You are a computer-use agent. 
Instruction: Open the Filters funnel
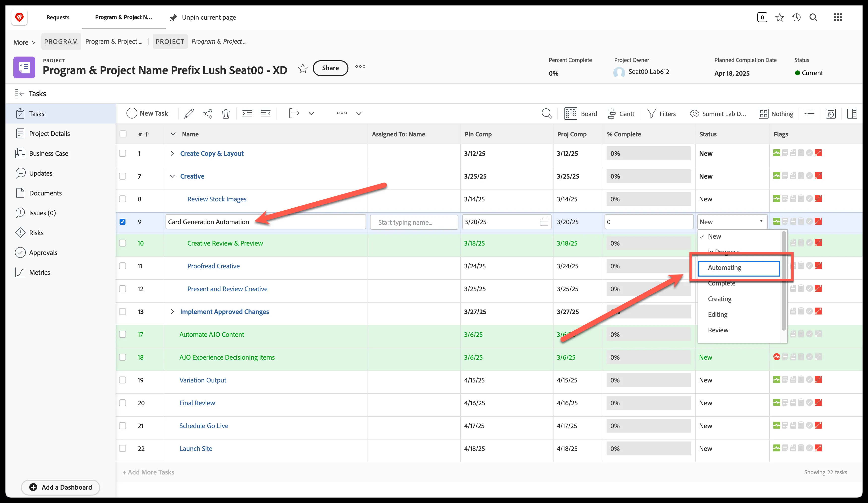(x=661, y=114)
